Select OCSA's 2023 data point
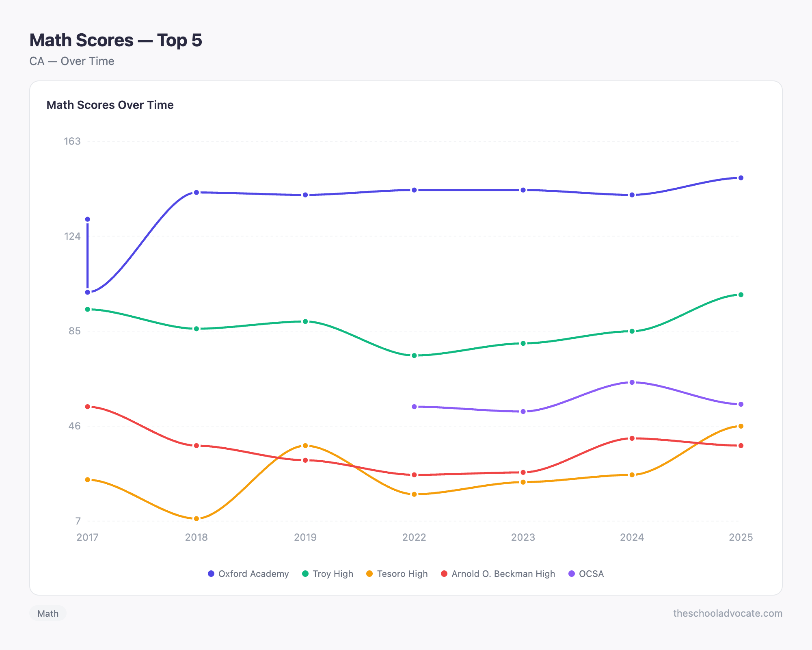This screenshot has height=650, width=812. tap(523, 412)
